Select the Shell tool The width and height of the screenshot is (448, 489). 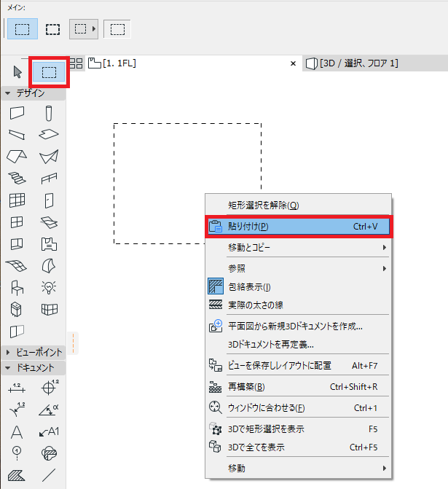[49, 156]
